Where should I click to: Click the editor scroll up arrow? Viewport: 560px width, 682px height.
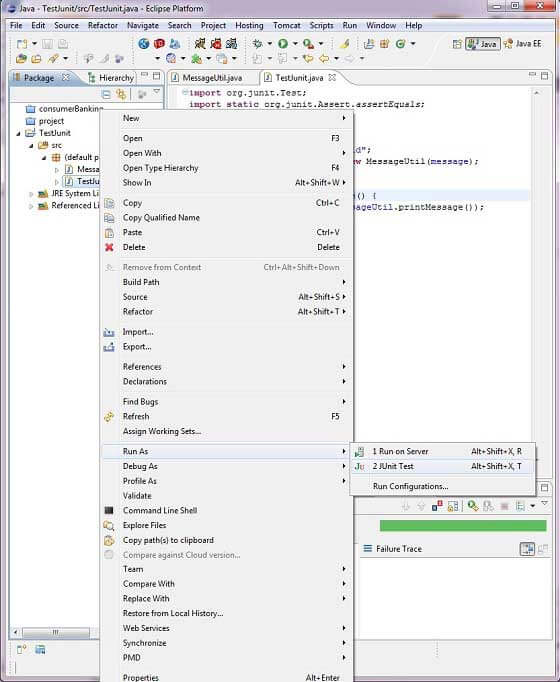pos(537,93)
